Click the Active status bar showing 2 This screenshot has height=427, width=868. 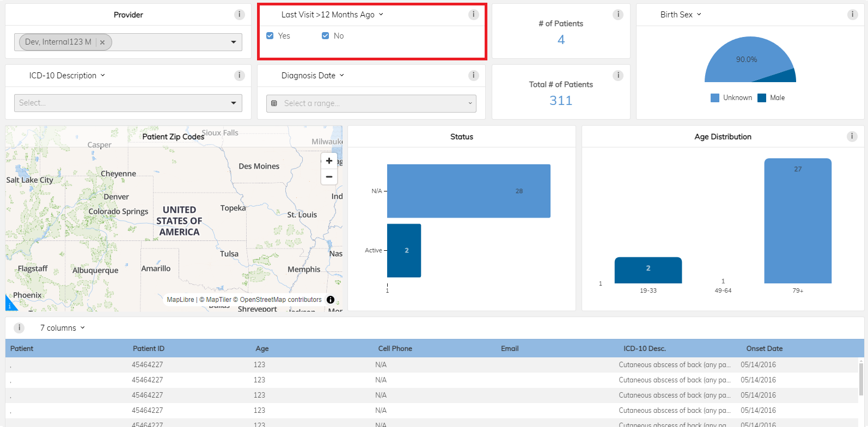point(404,250)
